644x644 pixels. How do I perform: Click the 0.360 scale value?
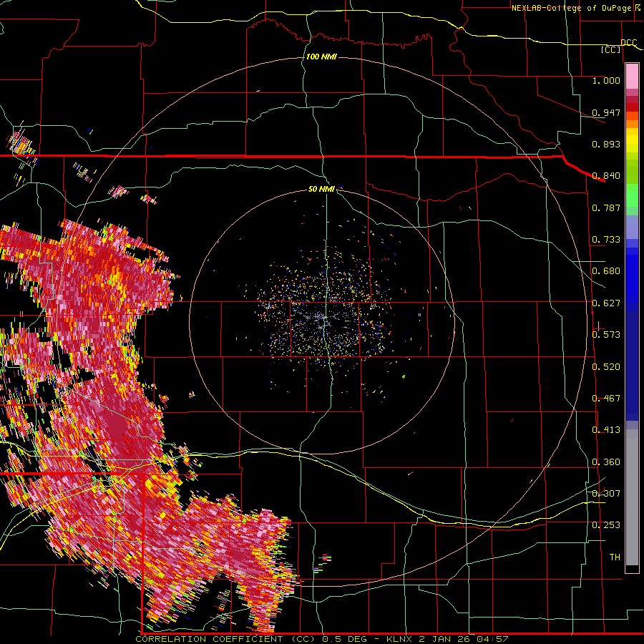606,462
